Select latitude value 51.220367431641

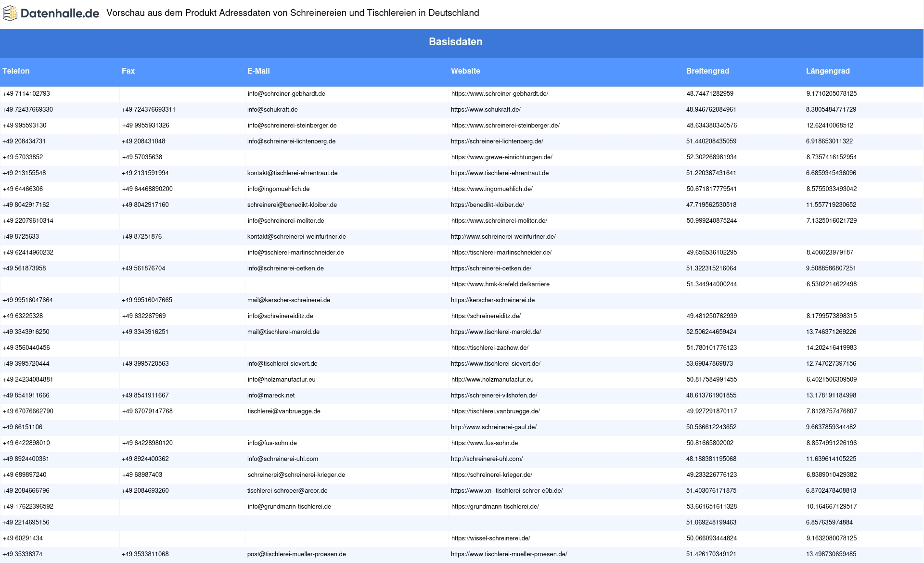pos(711,173)
